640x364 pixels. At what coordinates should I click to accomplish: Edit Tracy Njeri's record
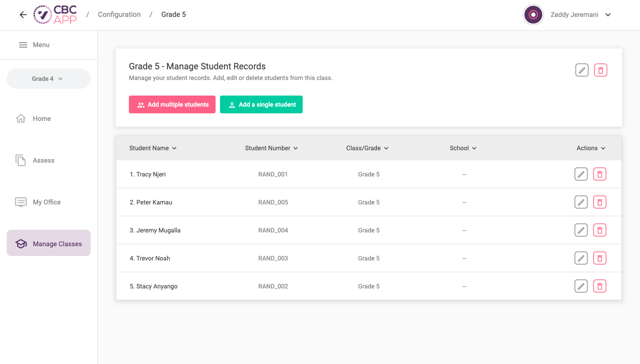click(581, 174)
